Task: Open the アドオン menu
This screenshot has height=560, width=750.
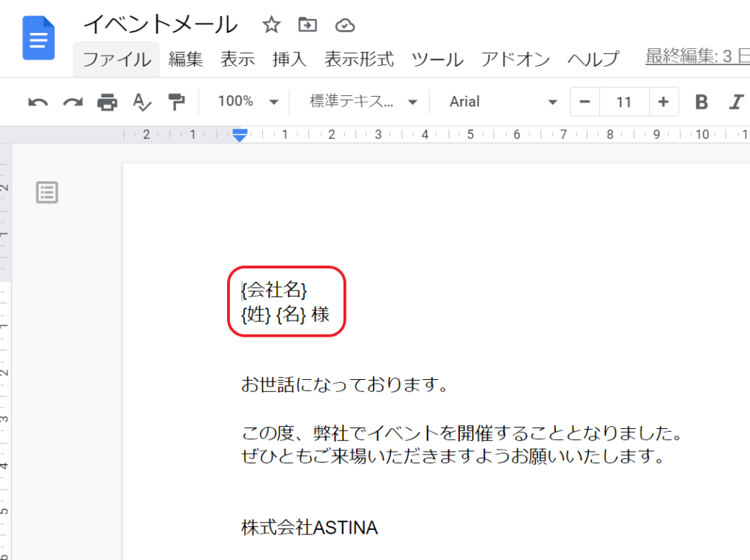Action: tap(515, 59)
